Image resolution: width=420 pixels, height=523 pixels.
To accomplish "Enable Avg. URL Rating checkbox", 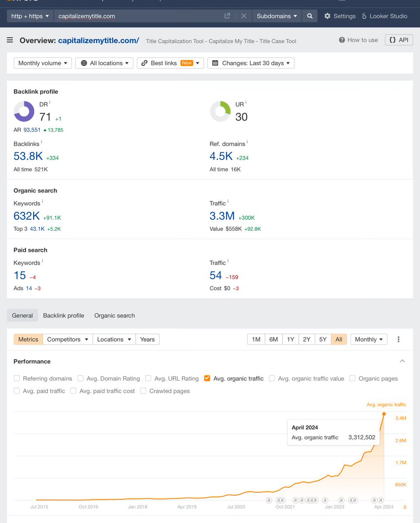I will (x=148, y=378).
